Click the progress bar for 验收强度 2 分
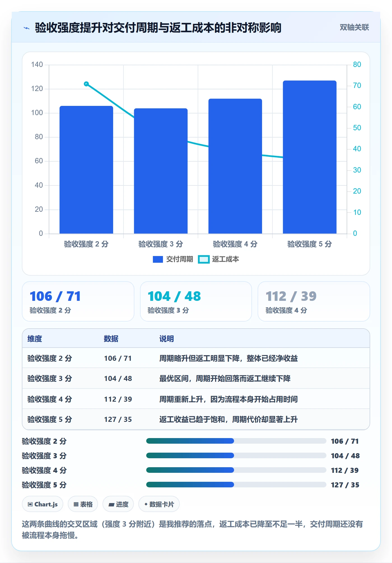The width and height of the screenshot is (392, 563). [236, 441]
